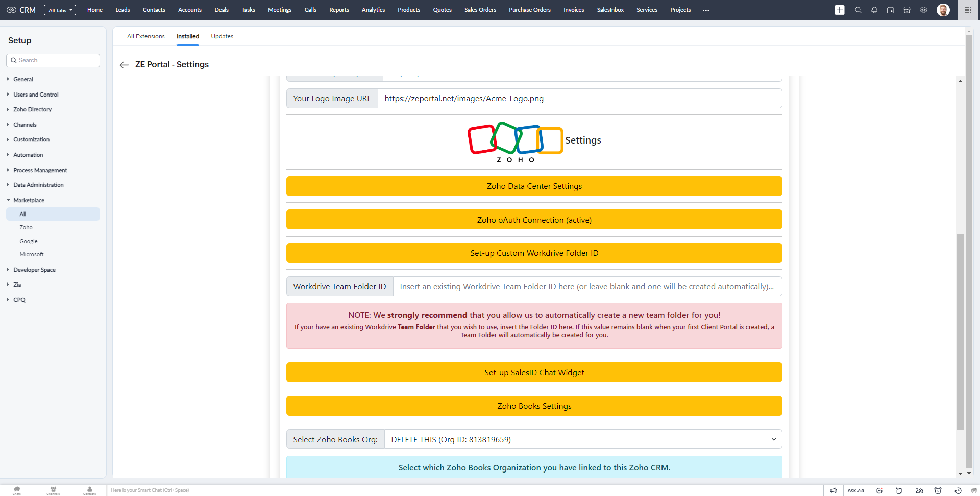This screenshot has width=980, height=496.
Task: Expand the General section in Setup
Action: pyautogui.click(x=23, y=79)
